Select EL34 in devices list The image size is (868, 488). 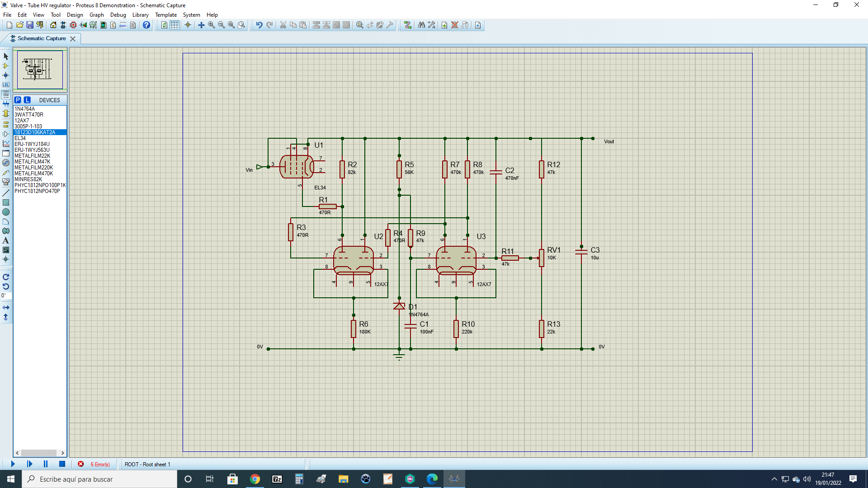[x=20, y=138]
